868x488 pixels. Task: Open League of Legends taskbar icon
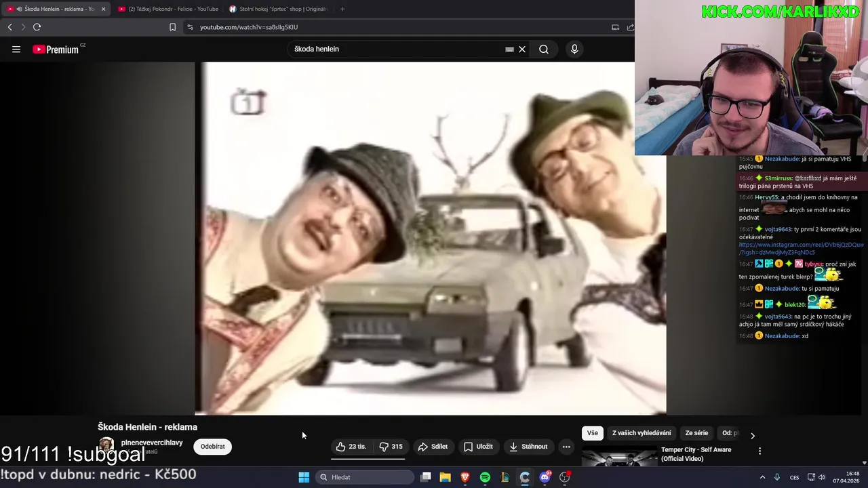click(505, 477)
